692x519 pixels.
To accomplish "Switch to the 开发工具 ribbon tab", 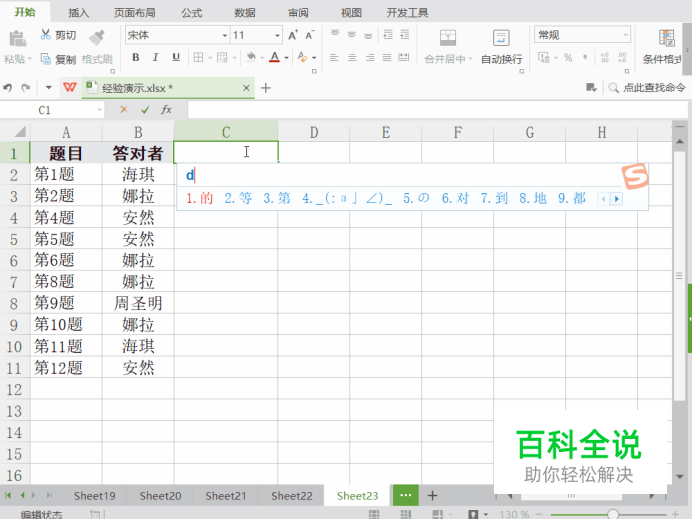I will pos(407,12).
